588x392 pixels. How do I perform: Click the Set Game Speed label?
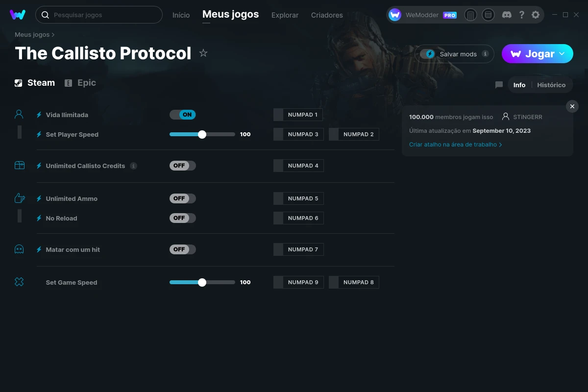pyautogui.click(x=72, y=282)
